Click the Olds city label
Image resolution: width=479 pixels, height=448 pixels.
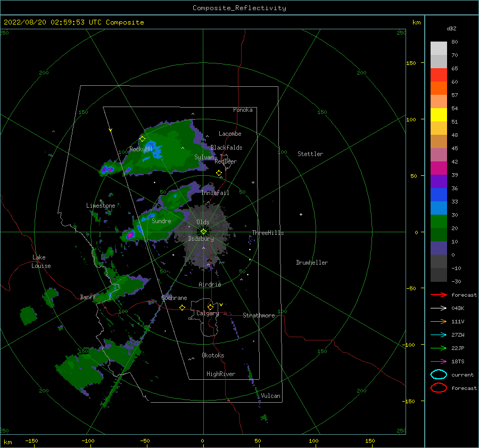[x=203, y=222]
